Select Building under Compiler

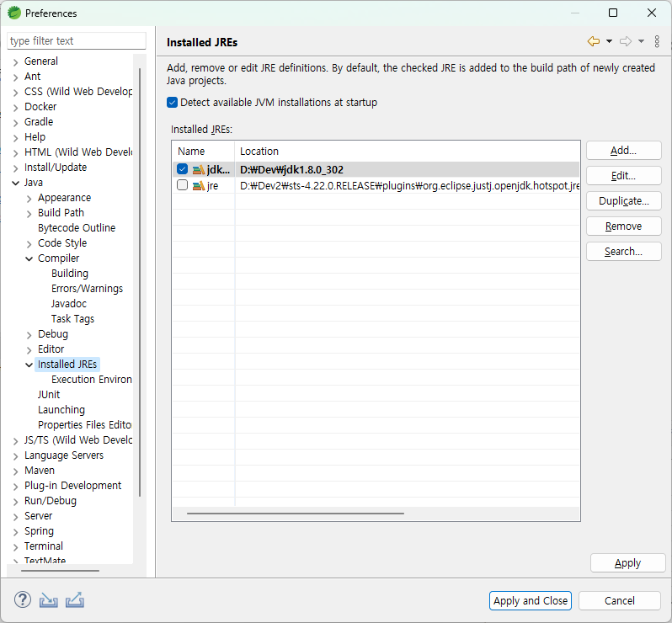pos(70,274)
